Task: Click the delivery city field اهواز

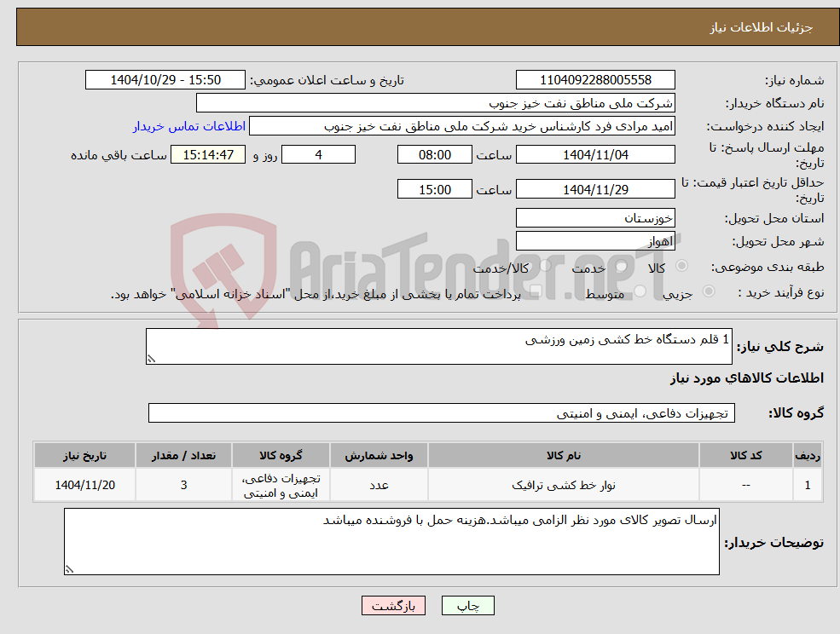Action: point(595,241)
